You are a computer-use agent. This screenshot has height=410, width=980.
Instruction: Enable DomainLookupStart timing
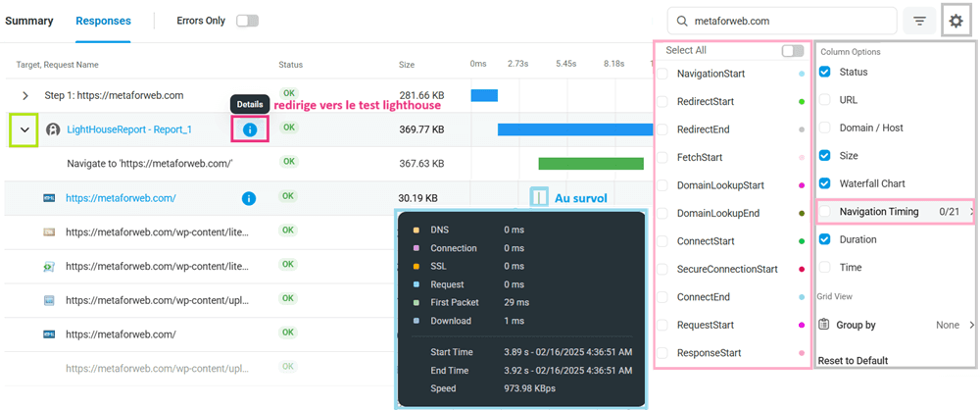coord(662,185)
